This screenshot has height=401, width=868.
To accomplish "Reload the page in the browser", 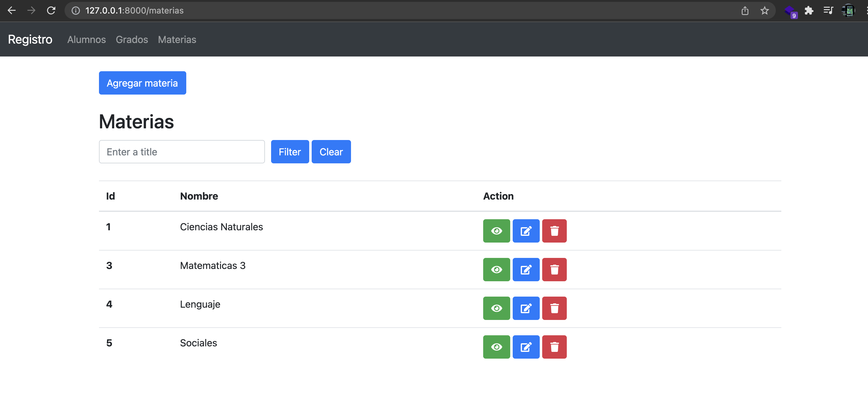I will tap(51, 10).
